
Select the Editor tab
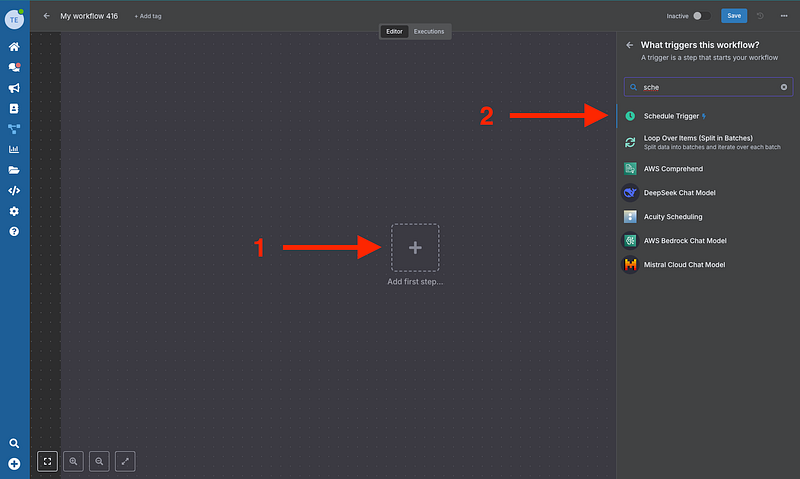394,32
